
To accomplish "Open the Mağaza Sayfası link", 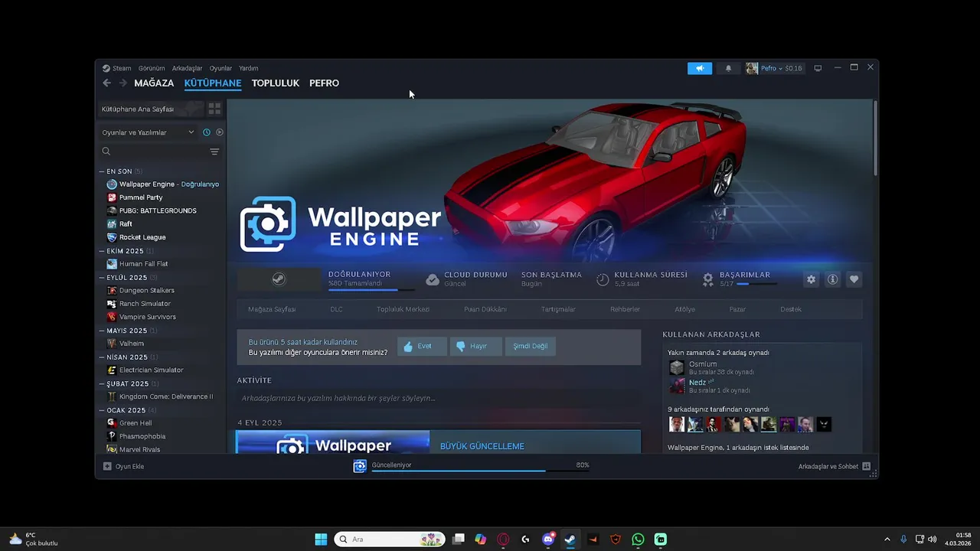I will 272,309.
